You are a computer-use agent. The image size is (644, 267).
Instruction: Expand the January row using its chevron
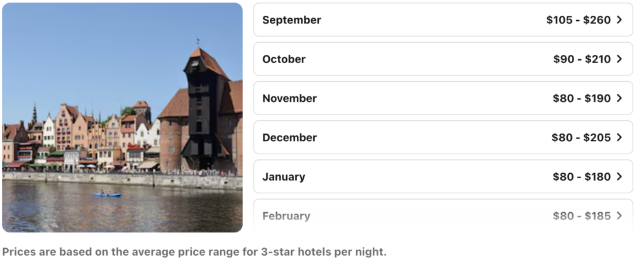point(619,177)
